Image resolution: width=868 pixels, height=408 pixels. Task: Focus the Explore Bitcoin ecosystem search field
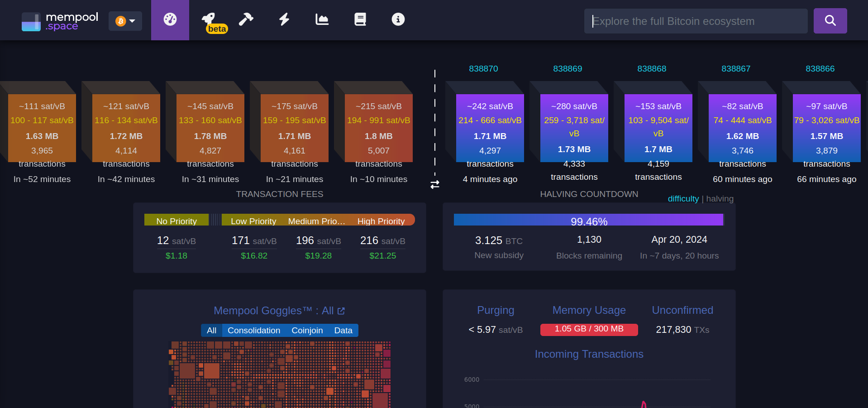[696, 21]
